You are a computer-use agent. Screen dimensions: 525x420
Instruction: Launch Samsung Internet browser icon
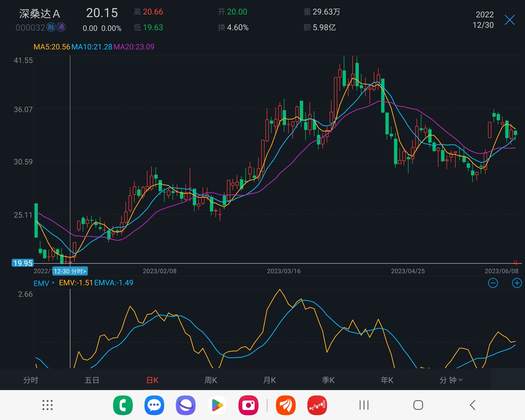pyautogui.click(x=185, y=405)
